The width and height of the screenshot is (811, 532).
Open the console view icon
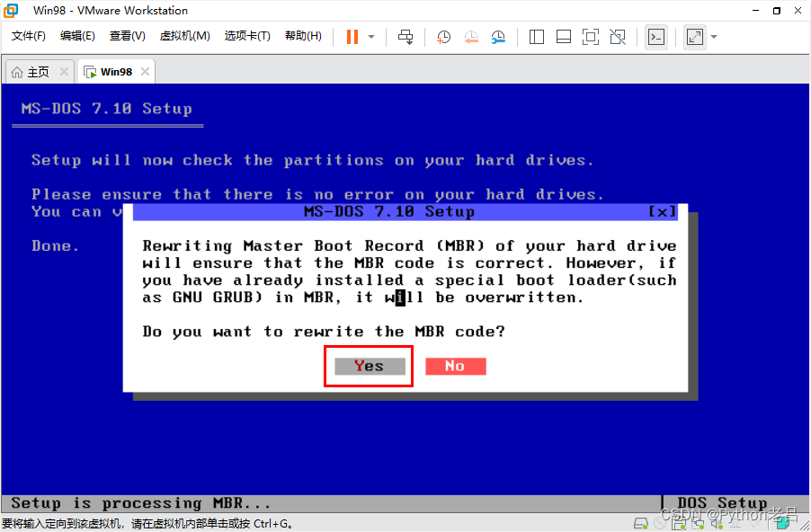coord(656,37)
